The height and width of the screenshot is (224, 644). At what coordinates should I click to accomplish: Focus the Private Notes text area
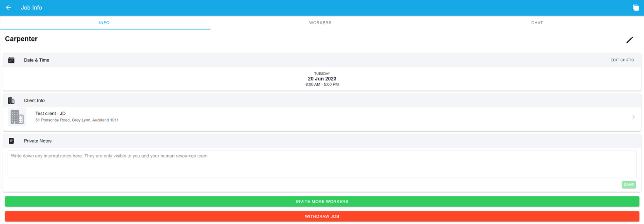click(322, 164)
